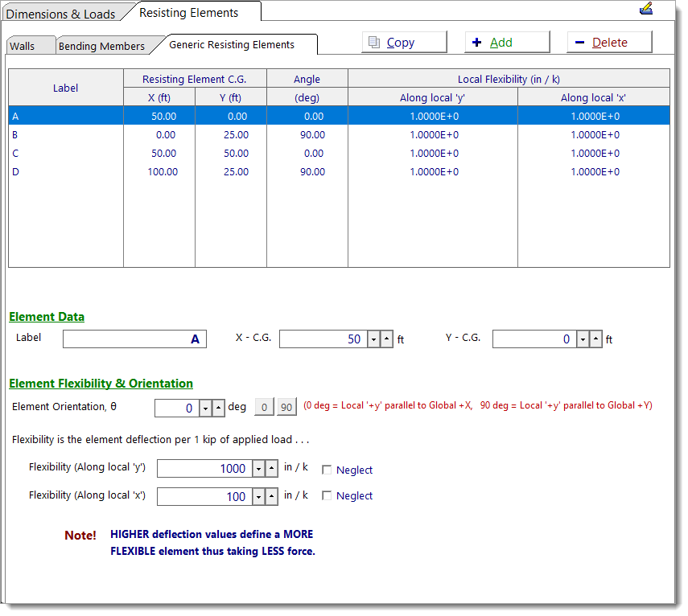Decrease Element Orientation with down arrow
This screenshot has width=688, height=616.
205,409
